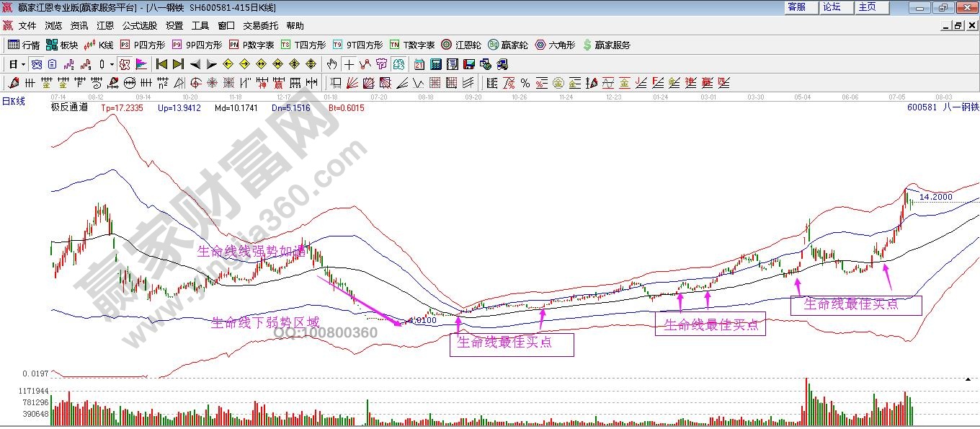Toggle the P四方形 square chart

pyautogui.click(x=143, y=45)
